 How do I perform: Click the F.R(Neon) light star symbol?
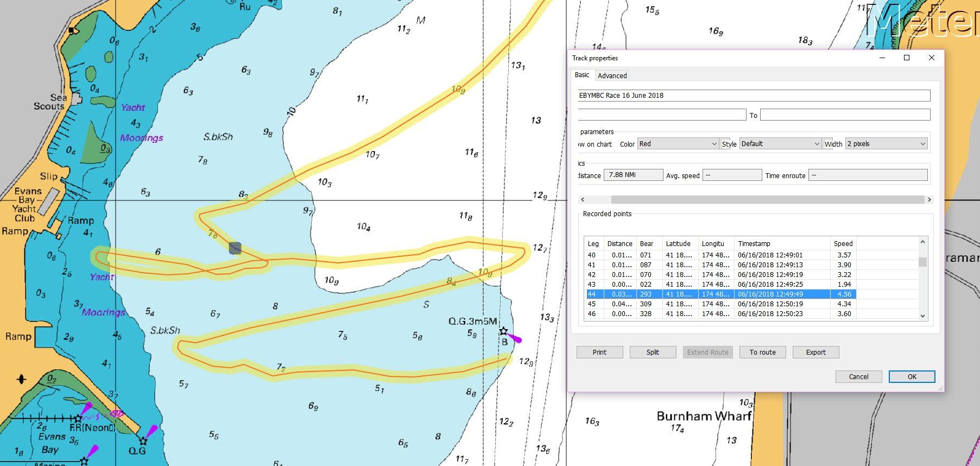(78, 418)
